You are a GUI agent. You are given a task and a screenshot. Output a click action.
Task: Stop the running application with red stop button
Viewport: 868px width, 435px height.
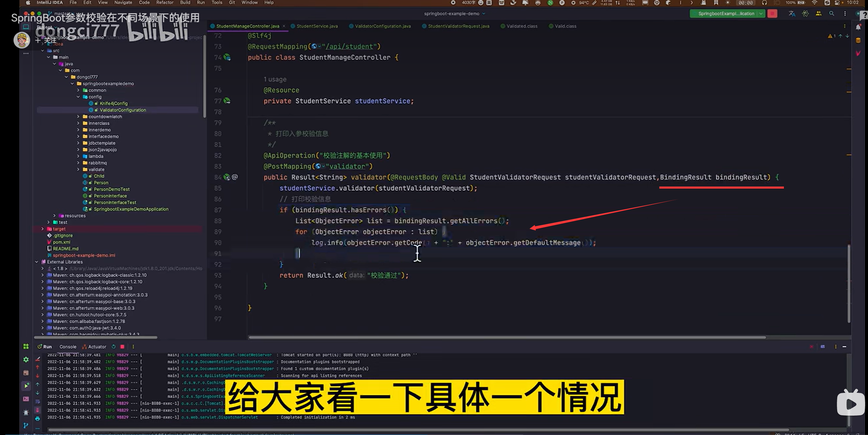coord(772,13)
